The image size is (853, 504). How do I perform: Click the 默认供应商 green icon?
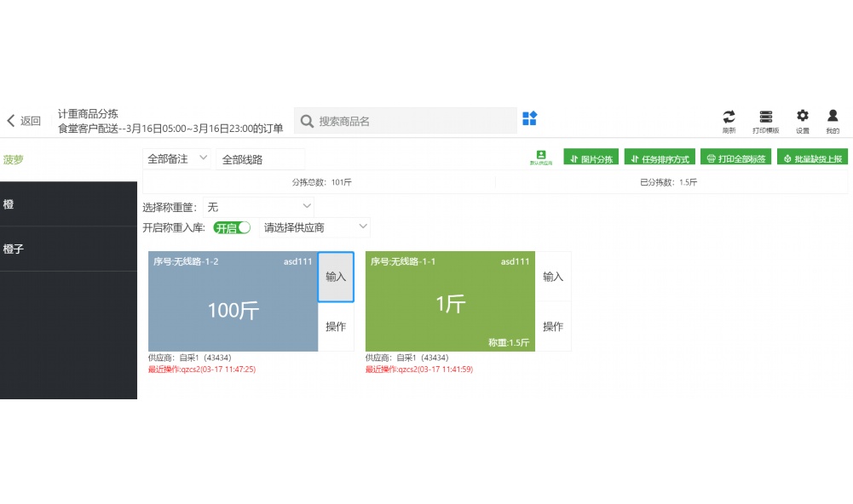(540, 155)
